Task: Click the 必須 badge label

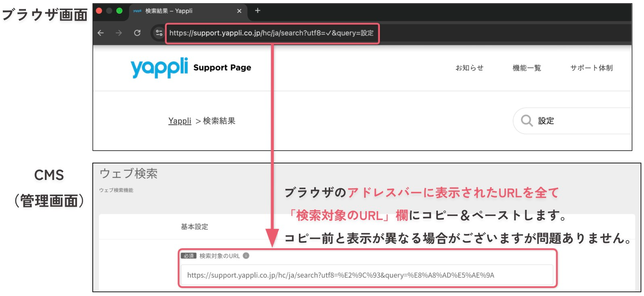Action: tap(189, 256)
